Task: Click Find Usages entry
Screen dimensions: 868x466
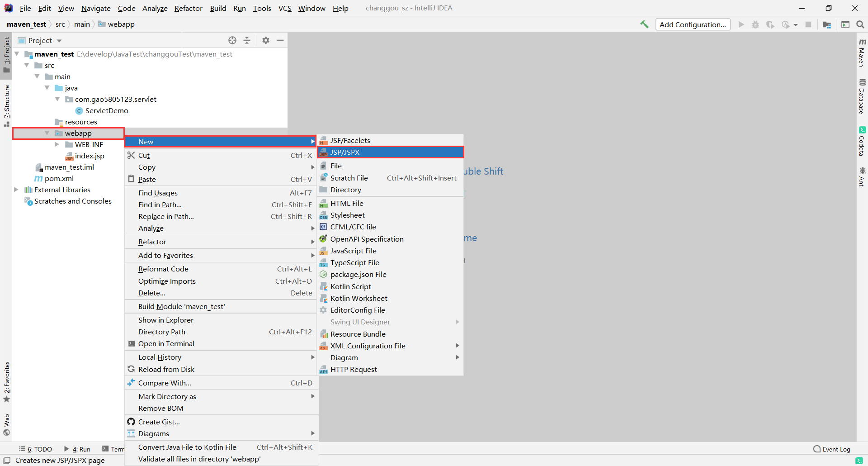Action: [x=221, y=193]
